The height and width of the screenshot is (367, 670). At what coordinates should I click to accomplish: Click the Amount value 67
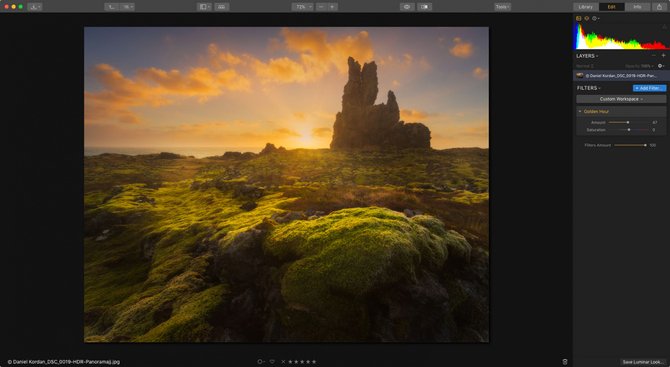pos(654,123)
